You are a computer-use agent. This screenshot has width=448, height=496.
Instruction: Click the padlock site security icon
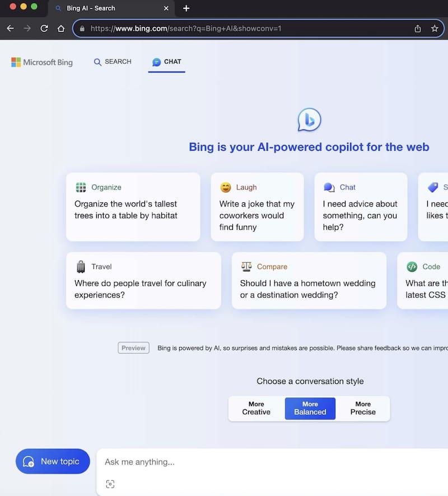coord(82,29)
